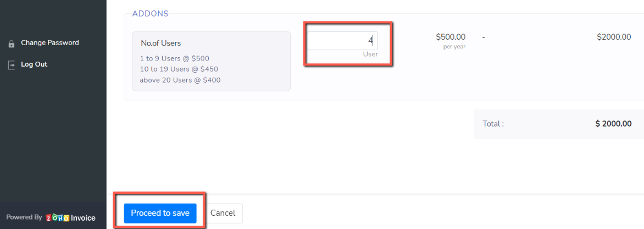Click the Total label
Image resolution: width=644 pixels, height=229 pixels.
(493, 124)
